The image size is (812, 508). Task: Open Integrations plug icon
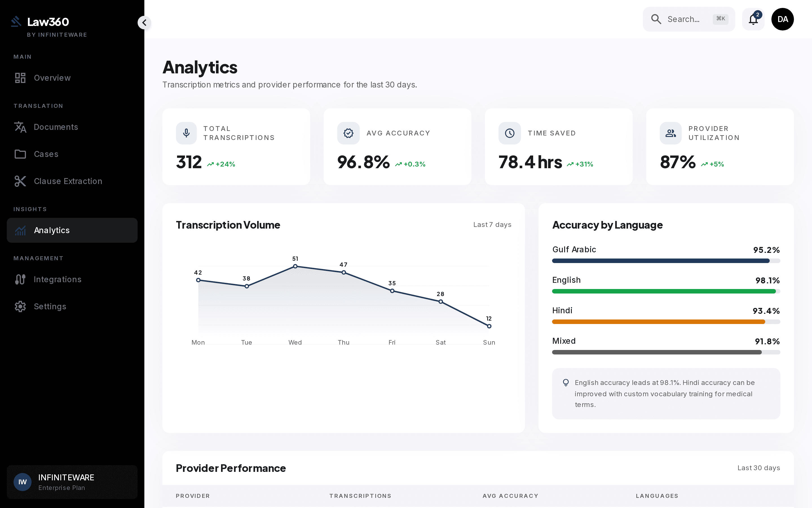[20, 279]
